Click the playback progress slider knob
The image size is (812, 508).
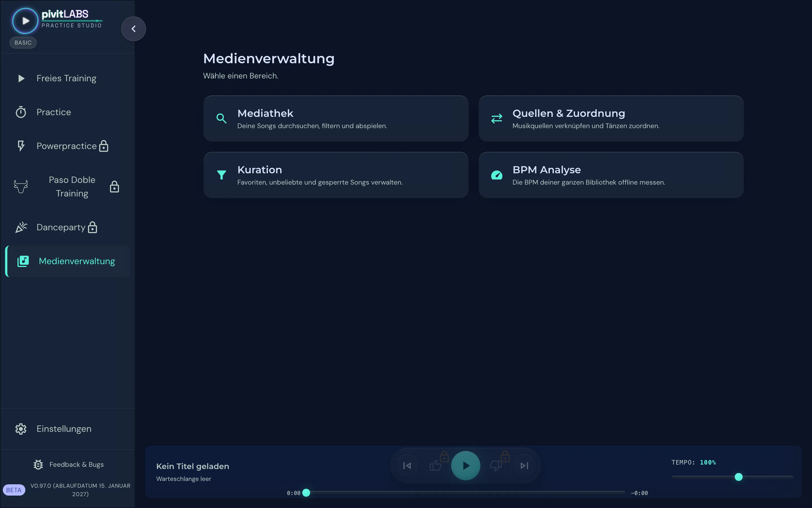point(306,493)
